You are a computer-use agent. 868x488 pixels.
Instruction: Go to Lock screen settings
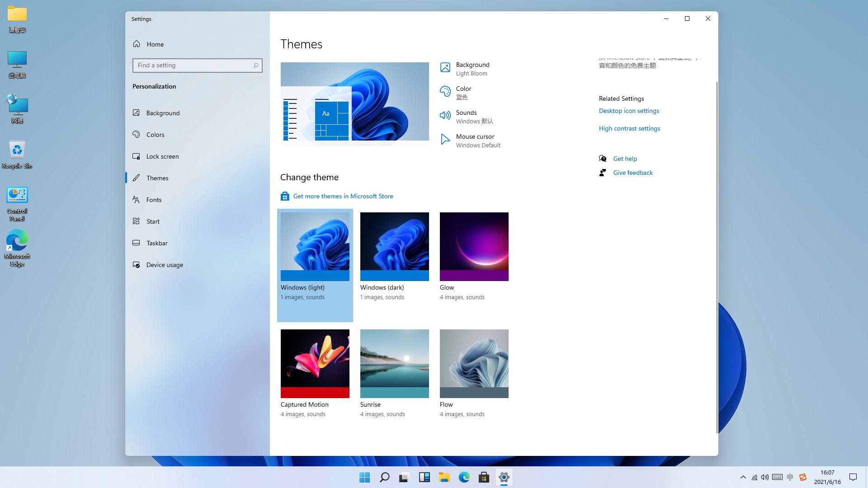pyautogui.click(x=162, y=156)
